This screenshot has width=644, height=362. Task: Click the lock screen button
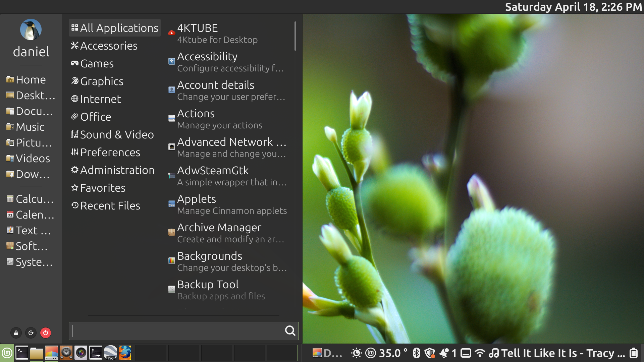(16, 333)
